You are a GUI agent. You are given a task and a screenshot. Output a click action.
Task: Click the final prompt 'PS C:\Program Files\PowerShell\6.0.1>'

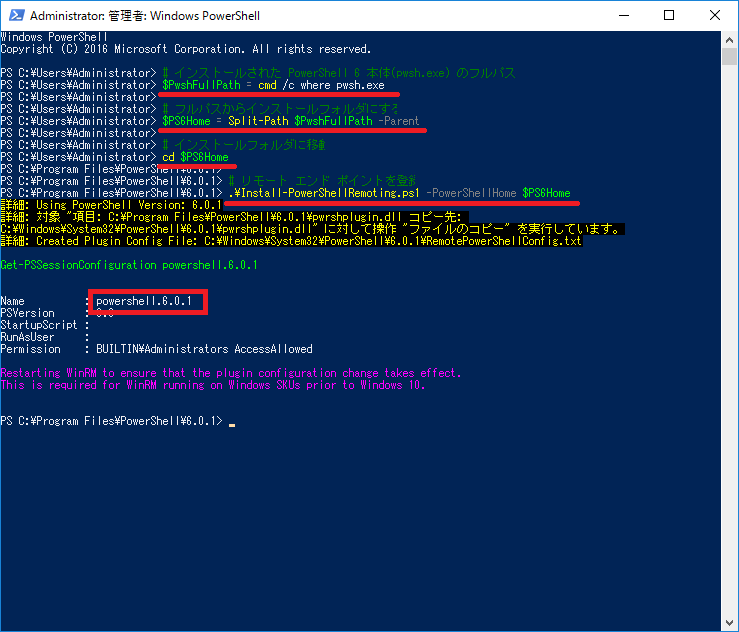(x=111, y=421)
